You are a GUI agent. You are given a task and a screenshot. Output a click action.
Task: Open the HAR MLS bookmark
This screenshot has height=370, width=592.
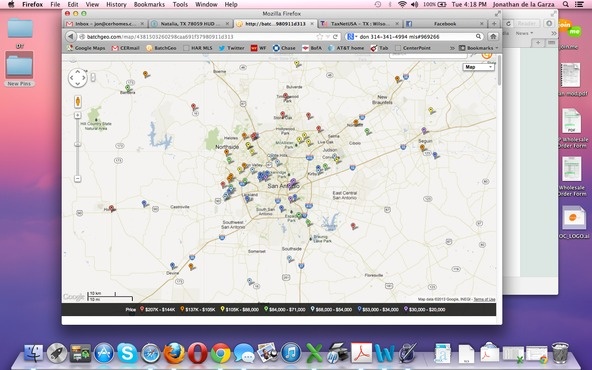coord(197,48)
